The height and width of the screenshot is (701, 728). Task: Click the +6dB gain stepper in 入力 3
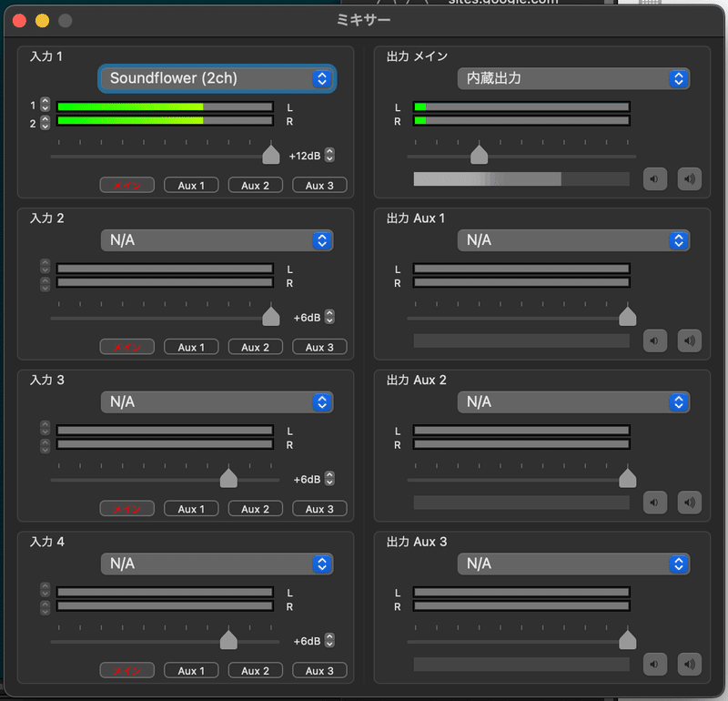pyautogui.click(x=329, y=478)
